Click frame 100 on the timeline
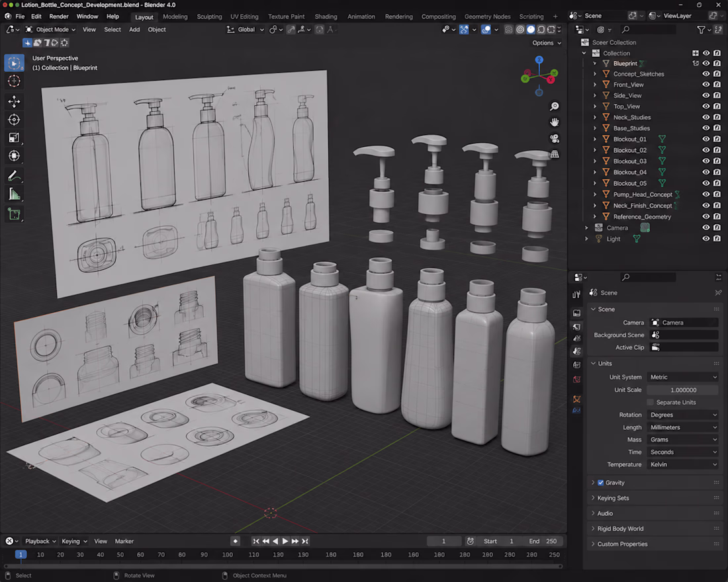The width and height of the screenshot is (728, 582). [x=228, y=555]
